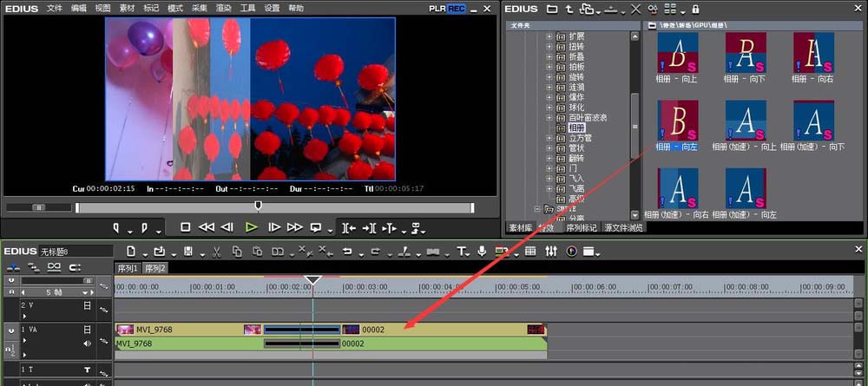Set the Out point marker icon

pyautogui.click(x=144, y=227)
